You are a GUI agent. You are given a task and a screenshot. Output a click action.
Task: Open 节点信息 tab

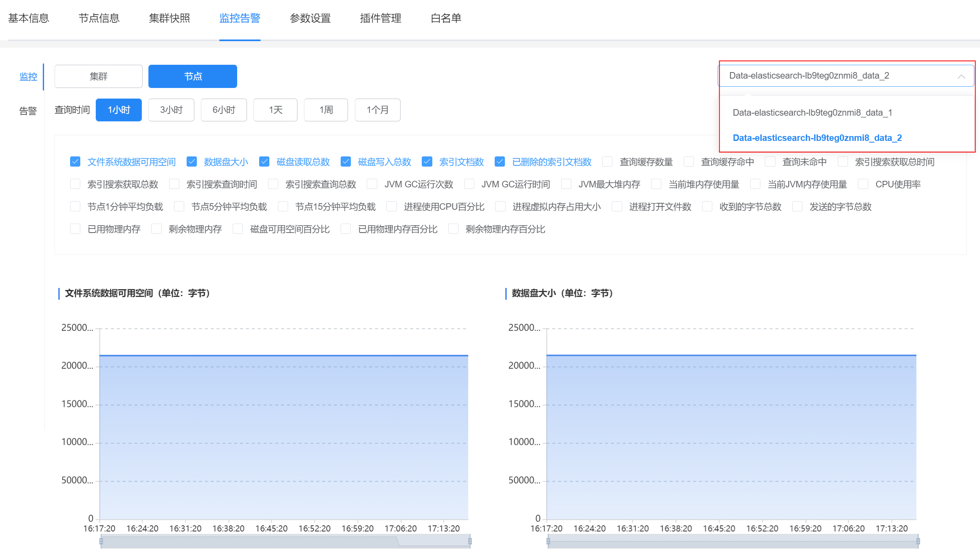click(x=99, y=18)
